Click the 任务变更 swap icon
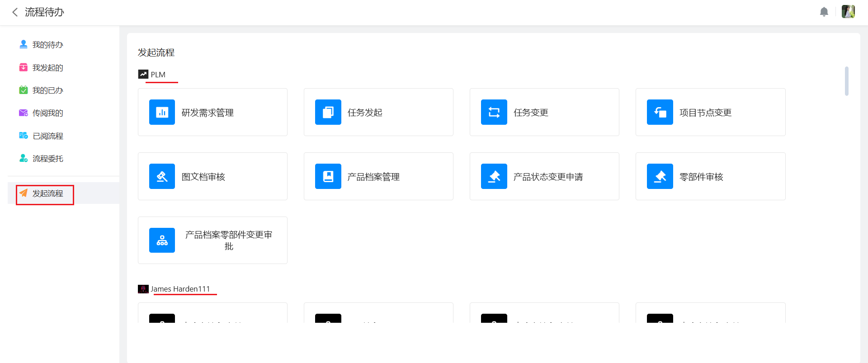868x363 pixels. click(494, 112)
